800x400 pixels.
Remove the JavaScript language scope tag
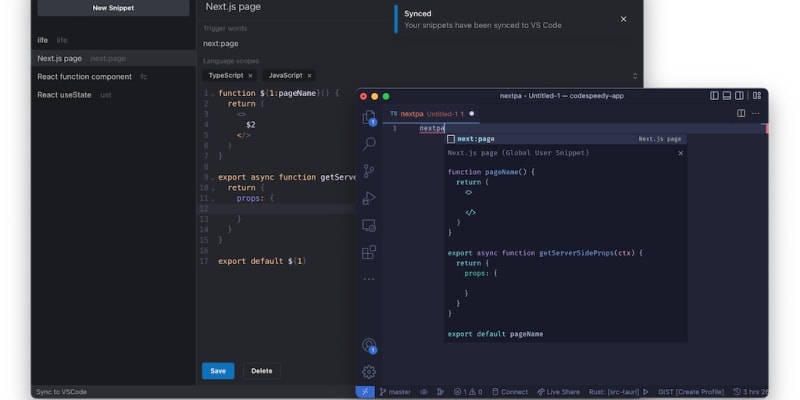(310, 76)
